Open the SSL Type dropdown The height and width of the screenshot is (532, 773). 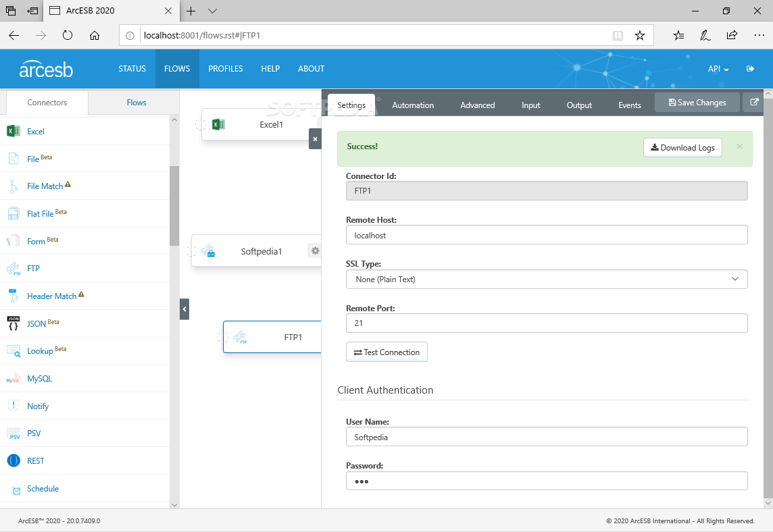pos(547,280)
